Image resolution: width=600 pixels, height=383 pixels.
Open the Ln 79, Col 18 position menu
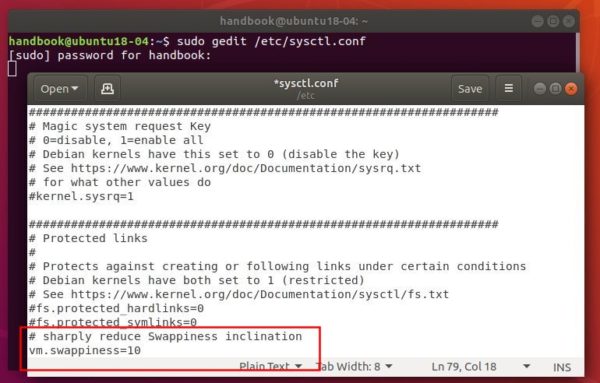(x=481, y=366)
